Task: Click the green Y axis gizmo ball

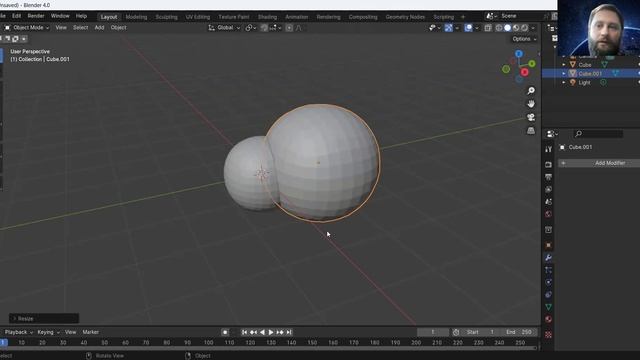Action: click(531, 64)
